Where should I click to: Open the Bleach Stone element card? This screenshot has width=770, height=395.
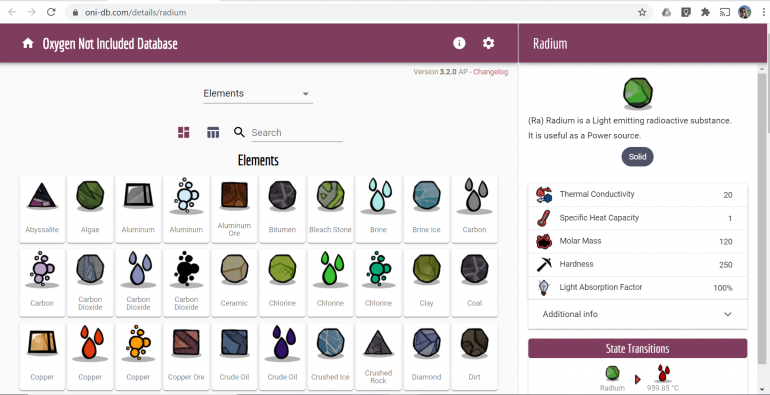click(330, 209)
